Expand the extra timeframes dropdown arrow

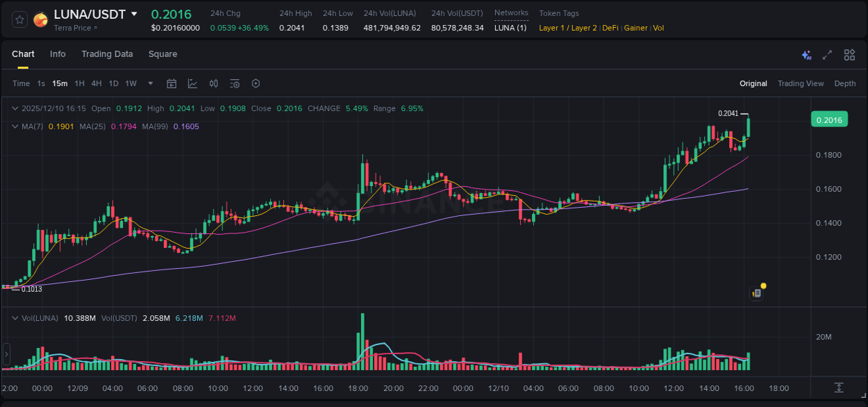[x=149, y=83]
